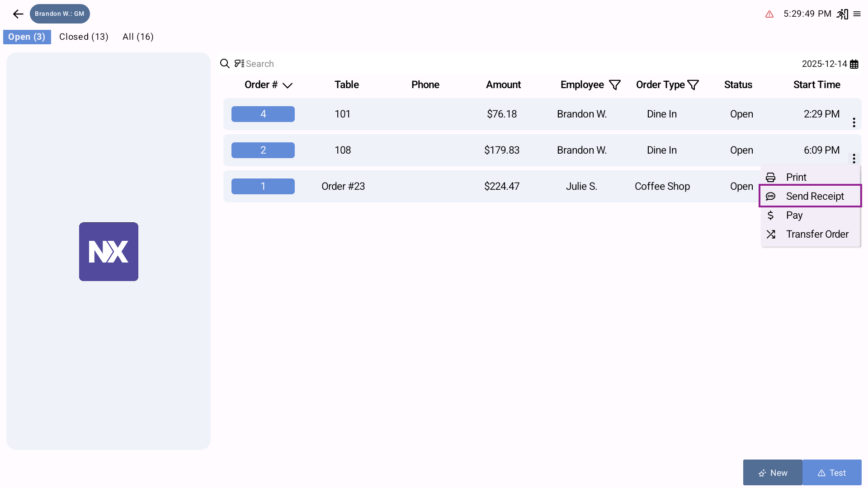This screenshot has height=488, width=868.
Task: Click the red warning triangle icon
Action: coord(769,14)
